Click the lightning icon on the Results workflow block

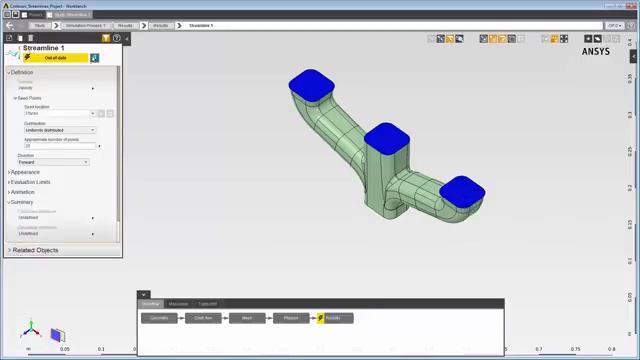(320, 318)
